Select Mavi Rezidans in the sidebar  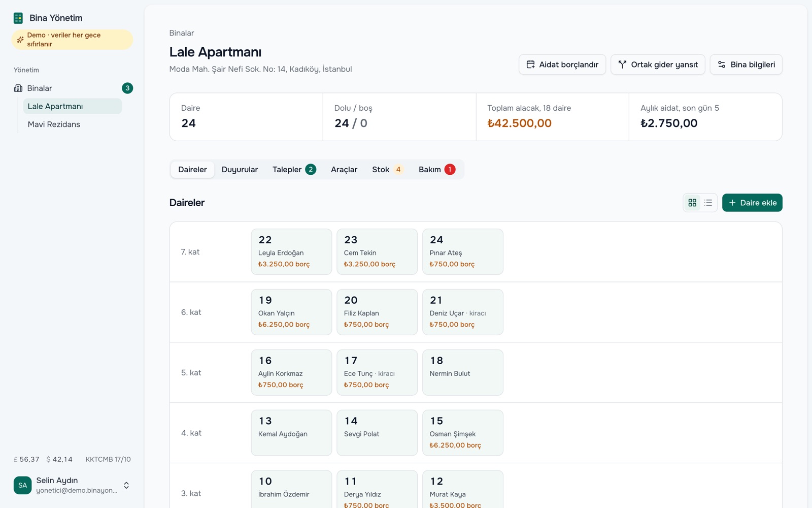(72, 124)
